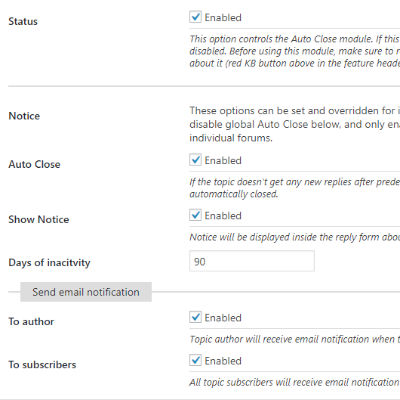Viewport: 400px width, 400px height.
Task: Click the Days of inacitvity label
Action: pyautogui.click(x=49, y=263)
